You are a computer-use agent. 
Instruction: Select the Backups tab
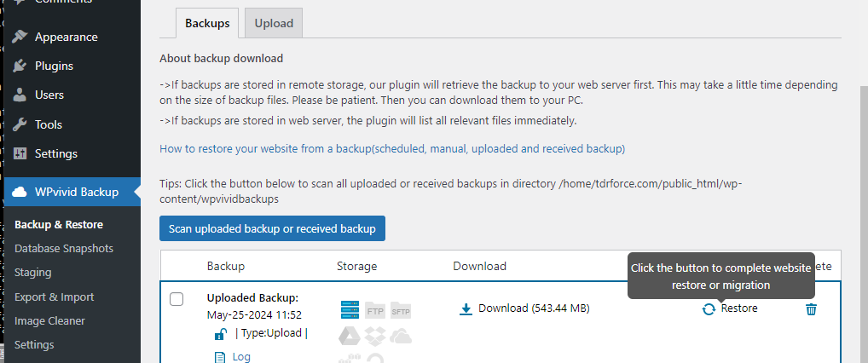point(207,23)
